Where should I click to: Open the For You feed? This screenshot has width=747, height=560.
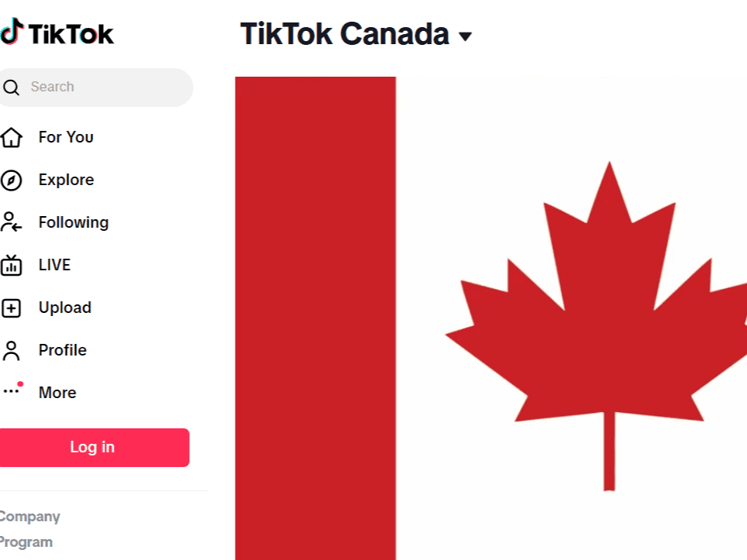click(66, 137)
